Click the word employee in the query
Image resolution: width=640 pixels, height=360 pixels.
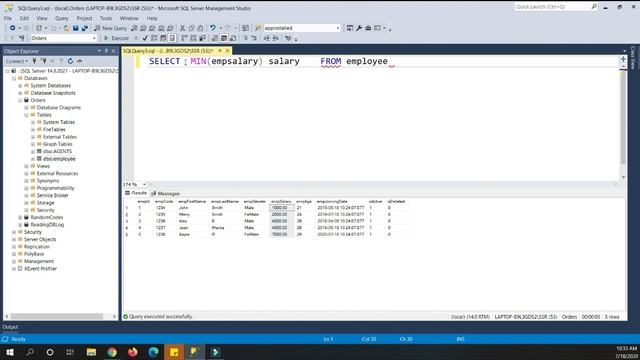[367, 61]
